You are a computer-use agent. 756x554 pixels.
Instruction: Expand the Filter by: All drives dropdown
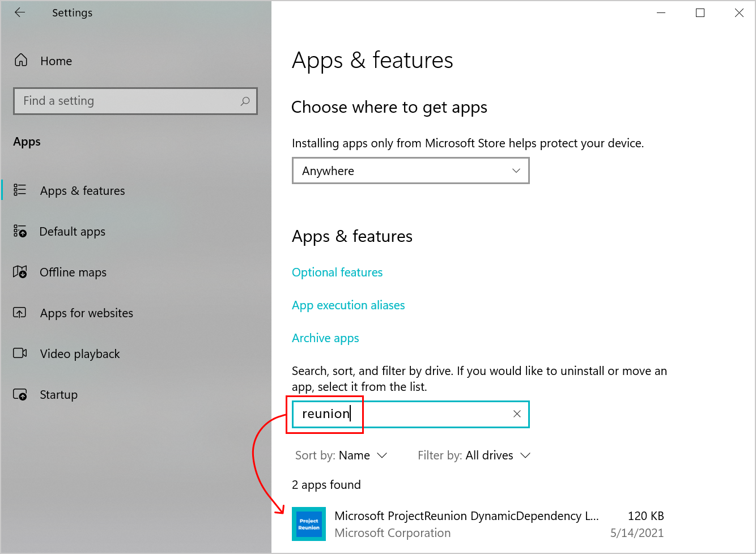[474, 455]
